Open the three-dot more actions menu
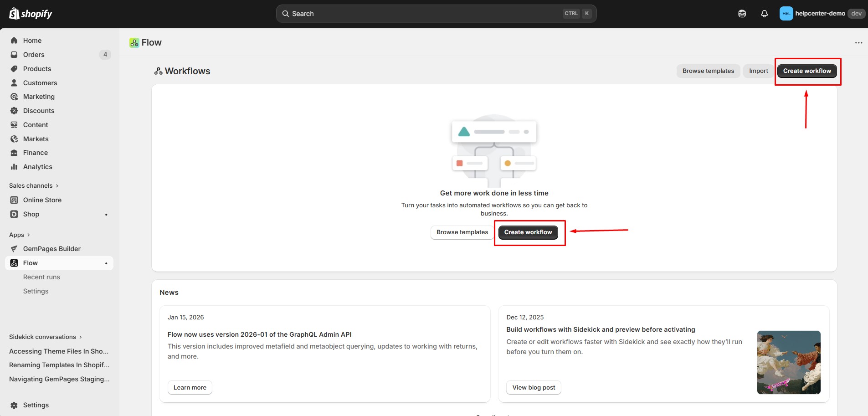Viewport: 868px width, 416px height. tap(858, 43)
